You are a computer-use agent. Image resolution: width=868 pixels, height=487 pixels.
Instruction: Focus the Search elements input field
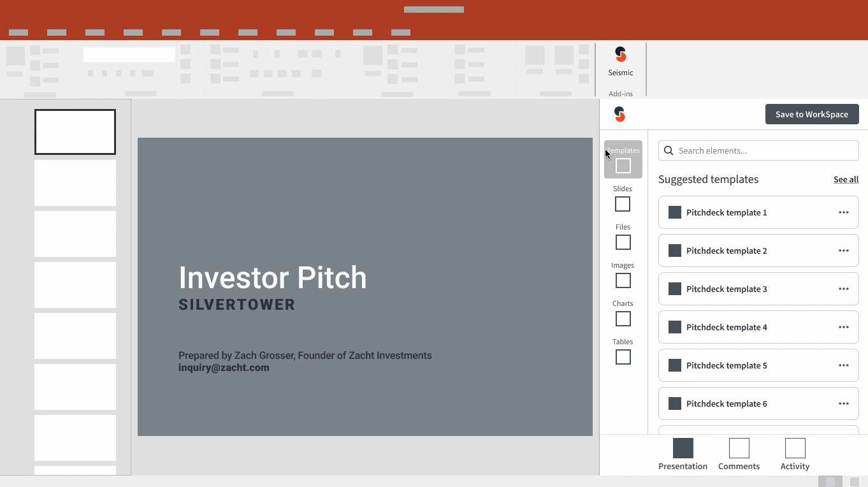[758, 150]
